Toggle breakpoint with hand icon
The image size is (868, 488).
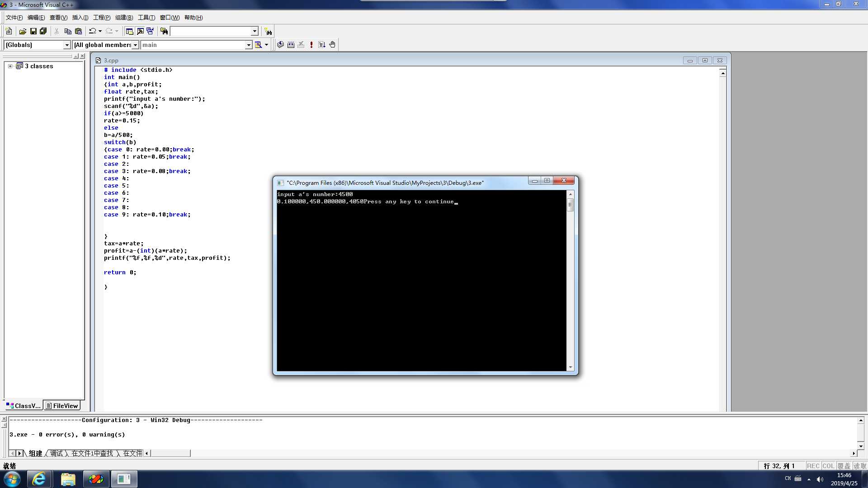[332, 45]
